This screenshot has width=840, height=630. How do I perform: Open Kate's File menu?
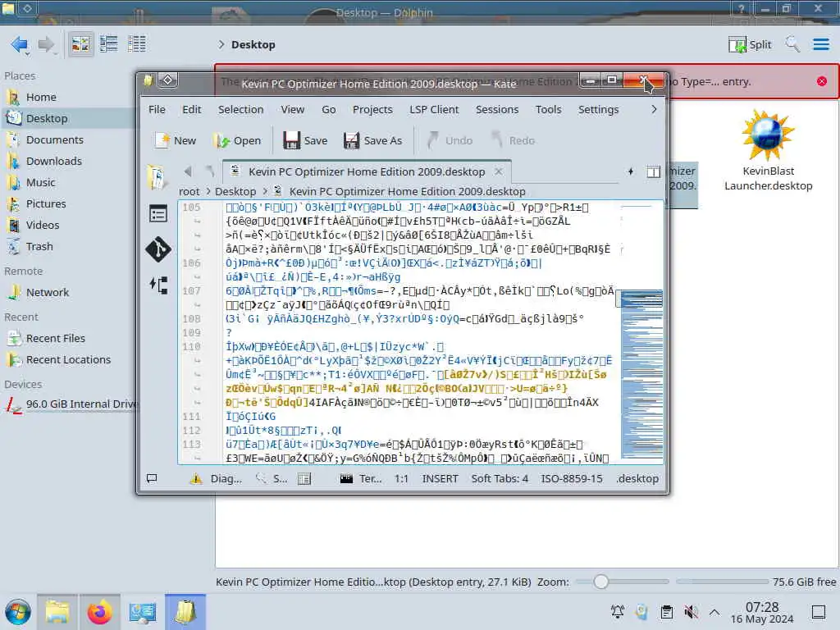click(157, 109)
